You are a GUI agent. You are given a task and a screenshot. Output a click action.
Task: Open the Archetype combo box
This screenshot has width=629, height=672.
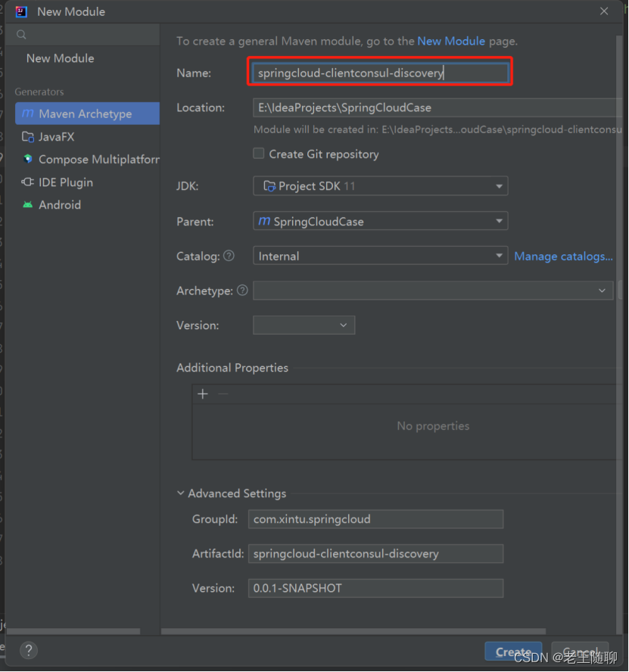tap(433, 291)
